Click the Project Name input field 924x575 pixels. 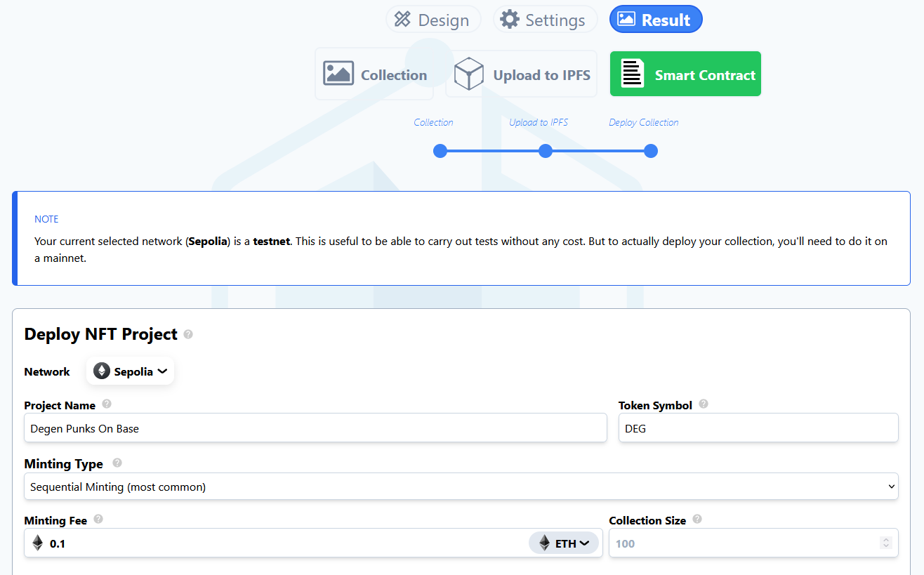tap(315, 428)
